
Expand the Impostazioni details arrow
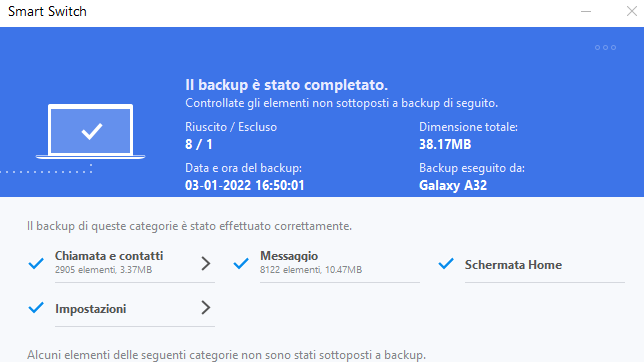pyautogui.click(x=206, y=308)
